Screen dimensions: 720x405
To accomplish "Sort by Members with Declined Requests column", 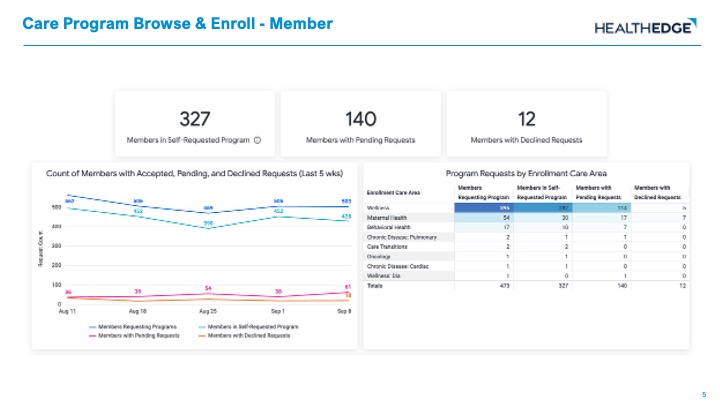I will (x=660, y=190).
